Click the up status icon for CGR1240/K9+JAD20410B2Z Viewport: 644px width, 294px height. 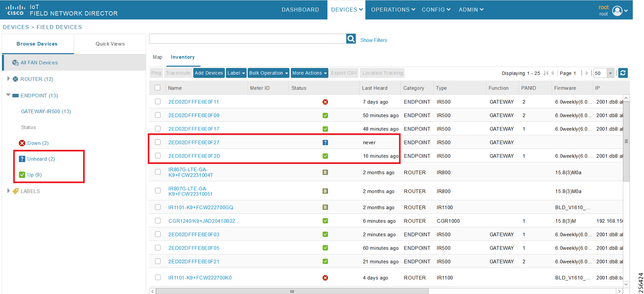click(x=325, y=221)
